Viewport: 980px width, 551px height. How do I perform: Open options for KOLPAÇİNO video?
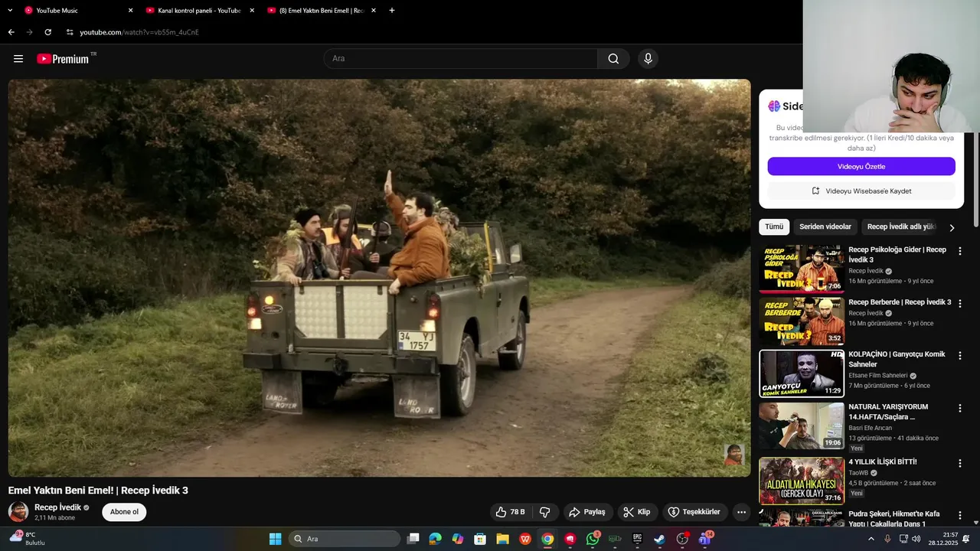coord(960,355)
